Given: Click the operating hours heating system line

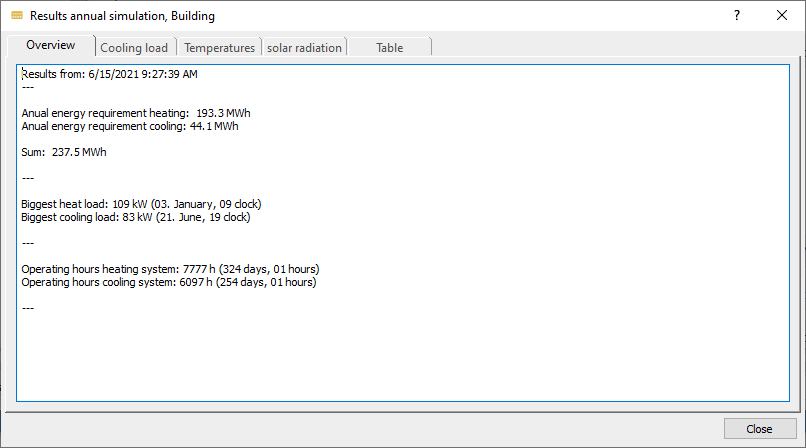Looking at the screenshot, I should coord(170,269).
